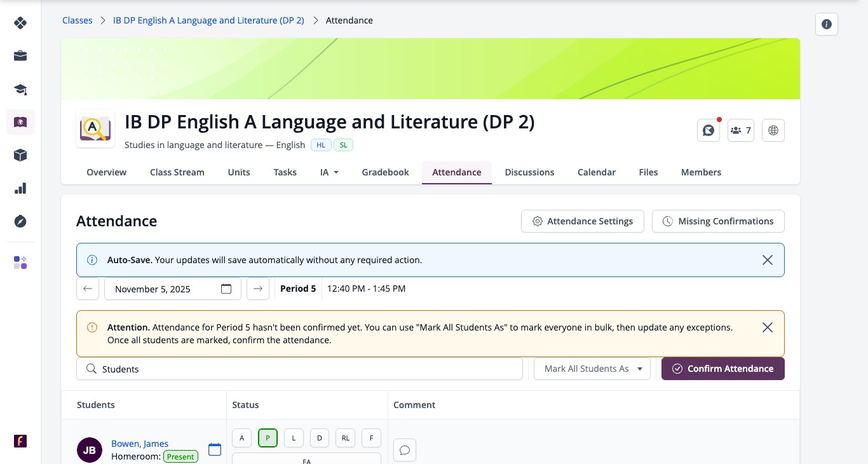The image size is (868, 464).
Task: Click the Students search field
Action: (x=299, y=369)
